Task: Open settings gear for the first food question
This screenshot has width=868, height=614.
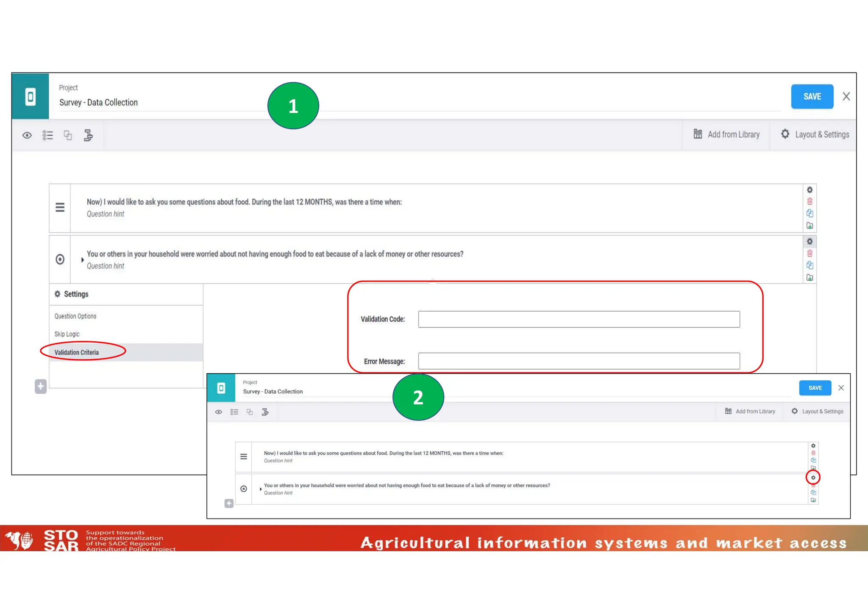Action: (810, 190)
